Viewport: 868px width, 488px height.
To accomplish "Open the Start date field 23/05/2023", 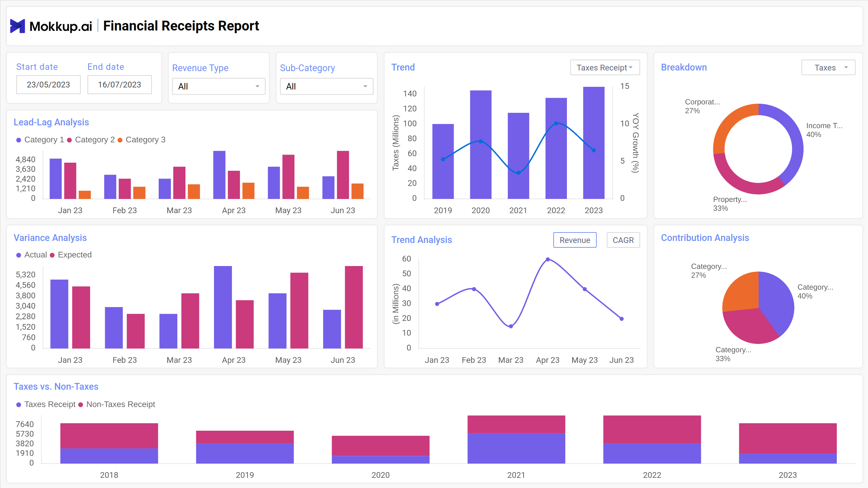I will click(x=48, y=85).
